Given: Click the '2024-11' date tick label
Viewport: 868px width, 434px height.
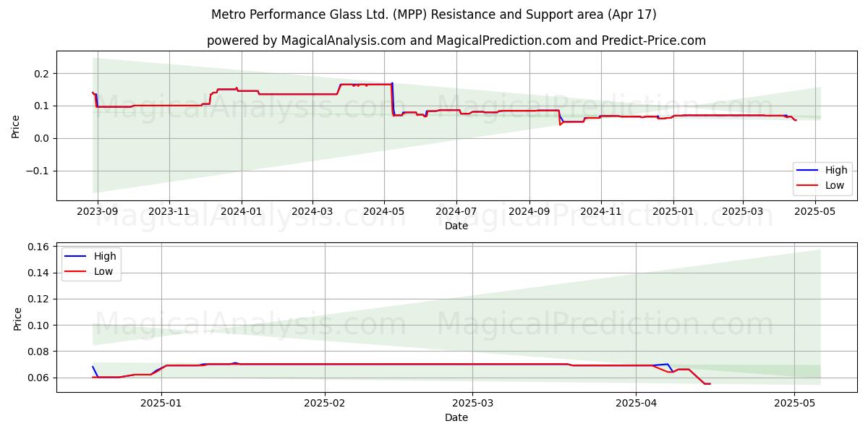Looking at the screenshot, I should point(601,211).
